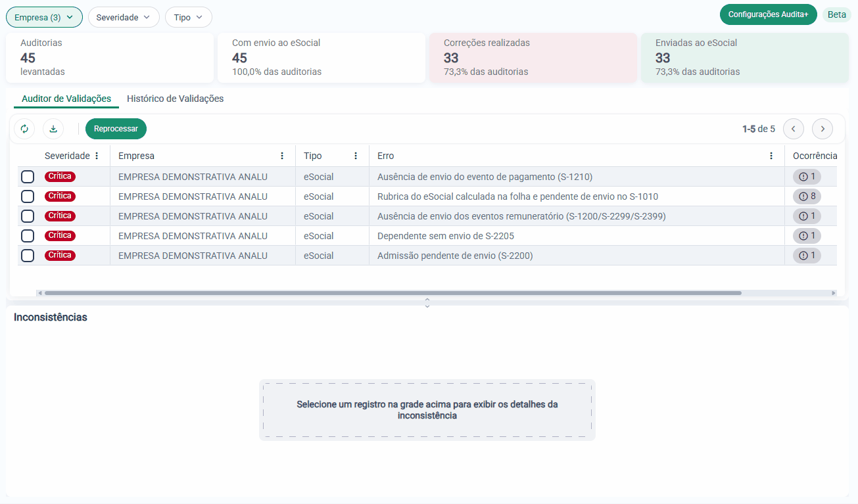This screenshot has height=504, width=858.
Task: Check the S-1210 pagamento row checkbox
Action: pyautogui.click(x=28, y=177)
